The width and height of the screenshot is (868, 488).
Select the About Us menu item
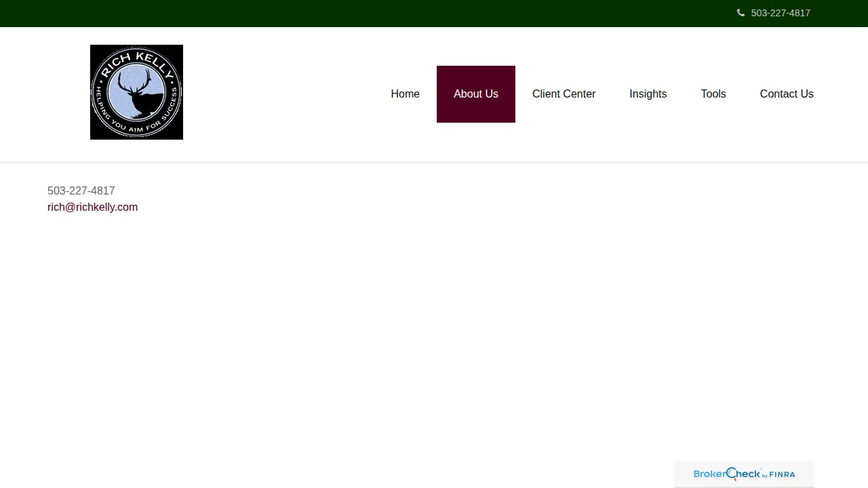[476, 94]
